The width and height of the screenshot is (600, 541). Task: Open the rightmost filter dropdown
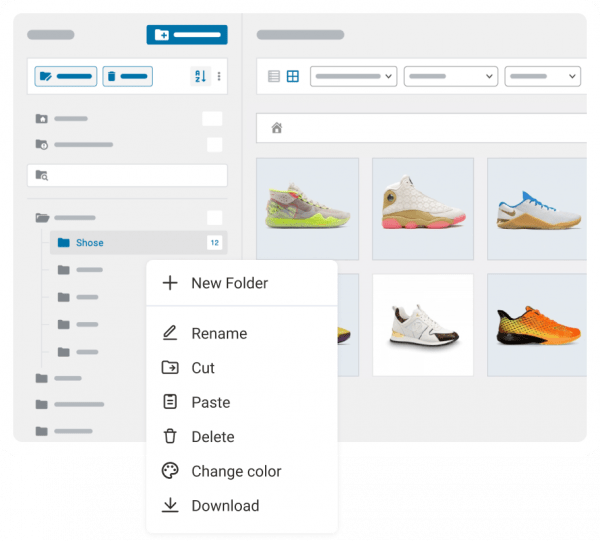pyautogui.click(x=543, y=76)
